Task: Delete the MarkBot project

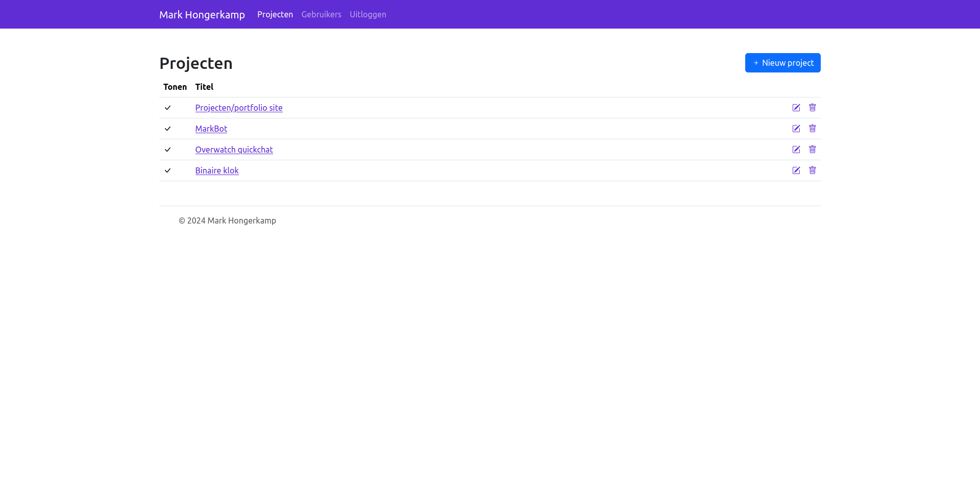Action: 813,129
